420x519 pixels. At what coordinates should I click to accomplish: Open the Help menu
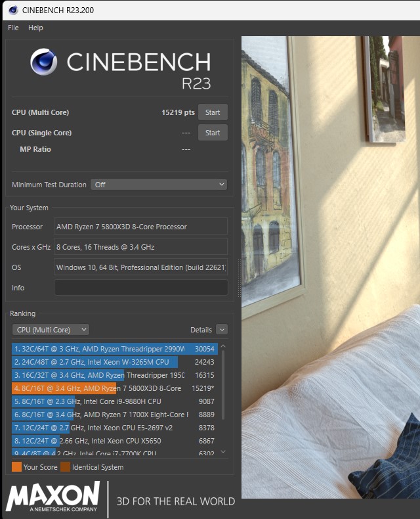pos(35,28)
